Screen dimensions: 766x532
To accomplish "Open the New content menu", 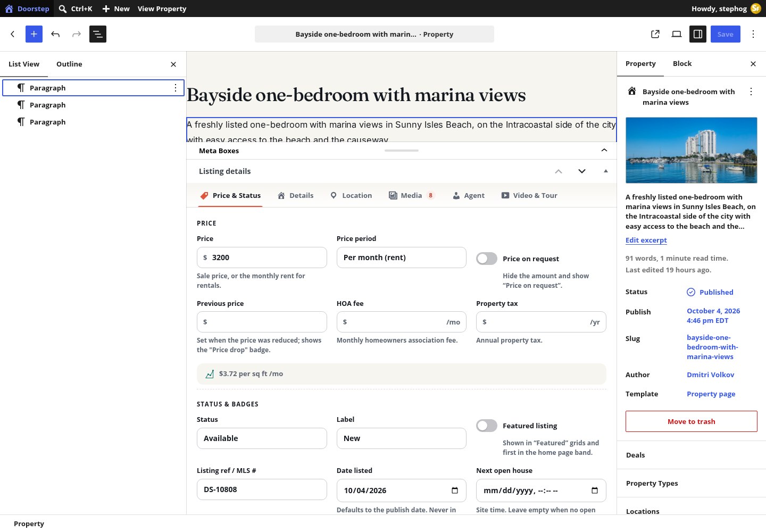I will [116, 9].
